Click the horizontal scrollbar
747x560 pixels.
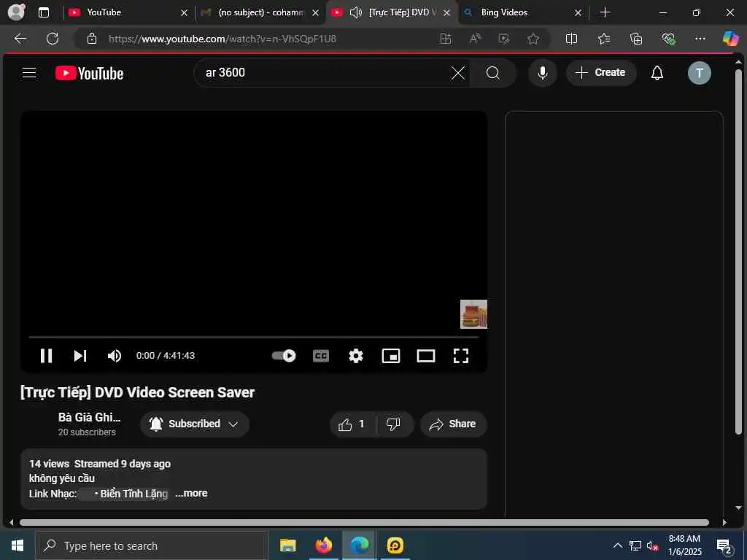click(x=365, y=522)
